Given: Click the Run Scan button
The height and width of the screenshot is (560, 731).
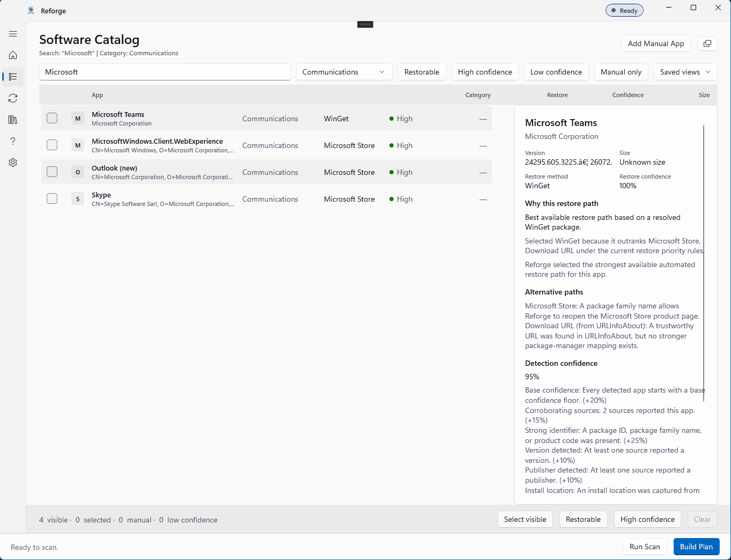Looking at the screenshot, I should pyautogui.click(x=645, y=547).
